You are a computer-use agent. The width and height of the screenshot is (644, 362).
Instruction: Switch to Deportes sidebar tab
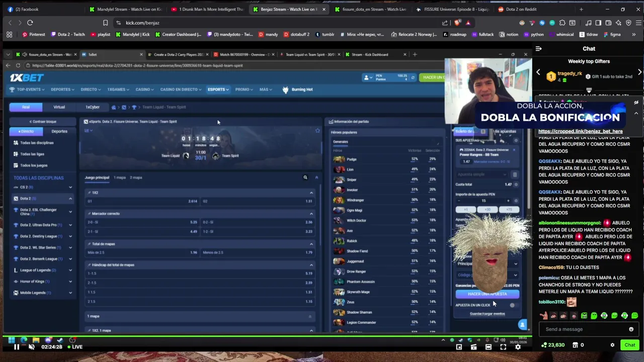(x=59, y=131)
